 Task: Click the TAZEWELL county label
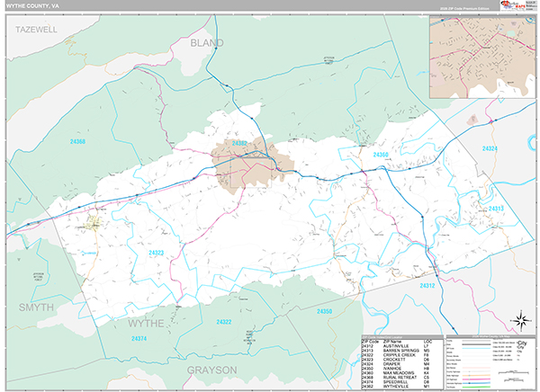pos(36,30)
